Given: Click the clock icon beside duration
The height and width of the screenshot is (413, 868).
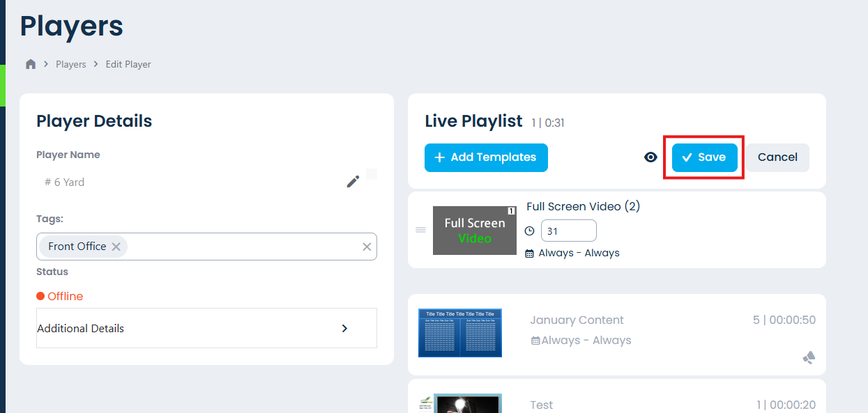Looking at the screenshot, I should tap(530, 231).
